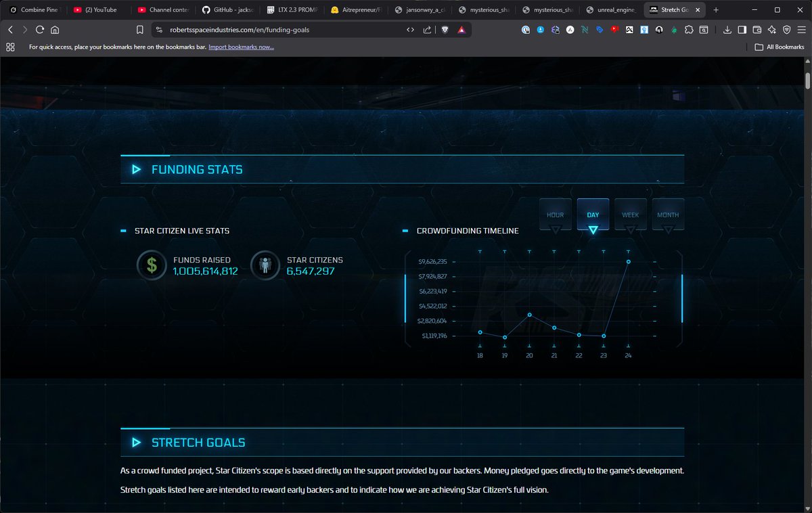This screenshot has width=812, height=513.
Task: Switch to the unreal_engine tab
Action: [x=610, y=9]
